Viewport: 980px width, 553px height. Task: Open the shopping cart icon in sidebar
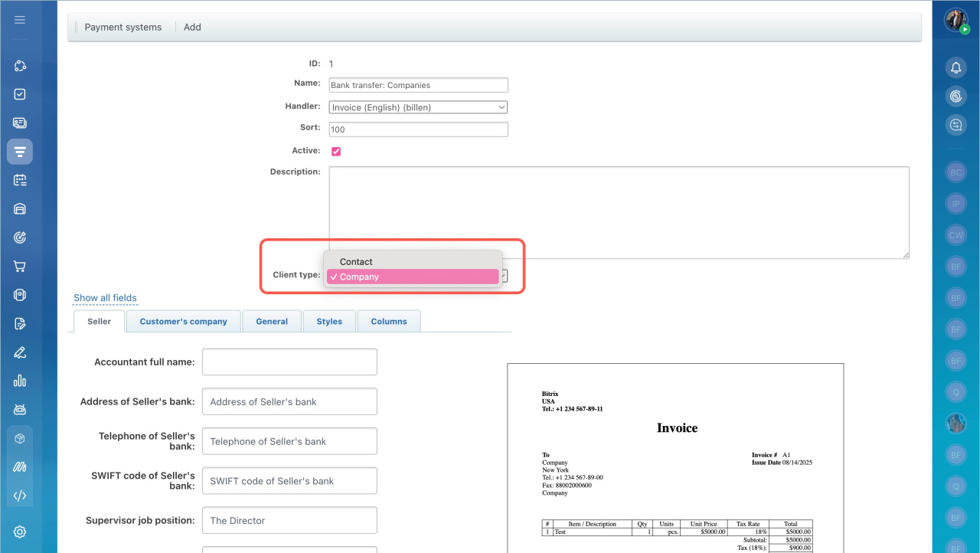click(x=20, y=267)
